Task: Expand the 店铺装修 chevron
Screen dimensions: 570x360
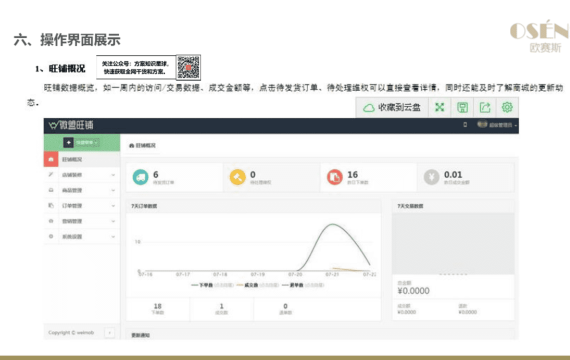Action: 113,175
